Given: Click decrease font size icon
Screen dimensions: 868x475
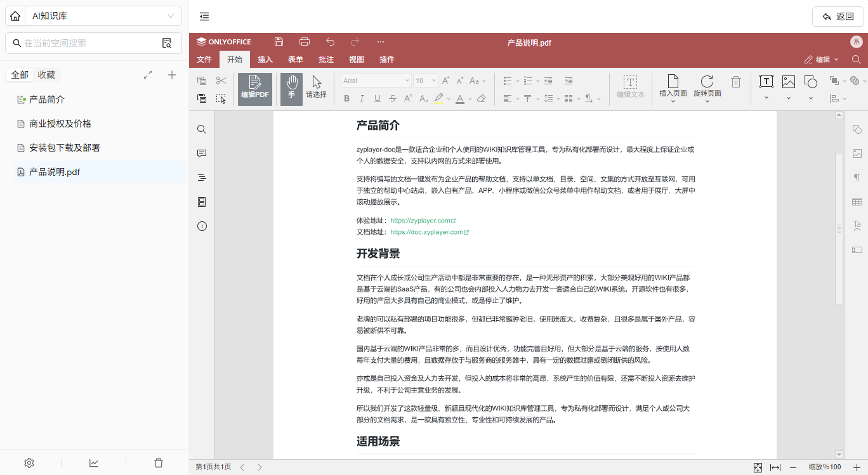Looking at the screenshot, I should pyautogui.click(x=461, y=81).
